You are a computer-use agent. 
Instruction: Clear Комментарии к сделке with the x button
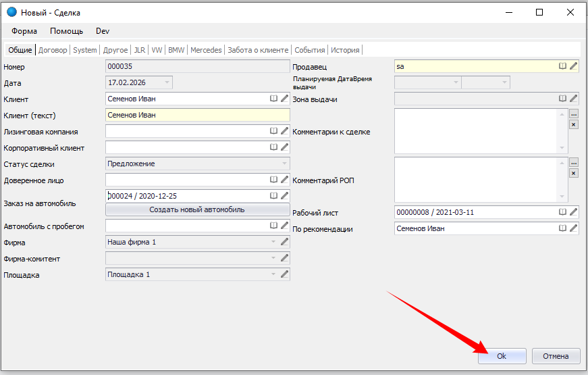573,124
